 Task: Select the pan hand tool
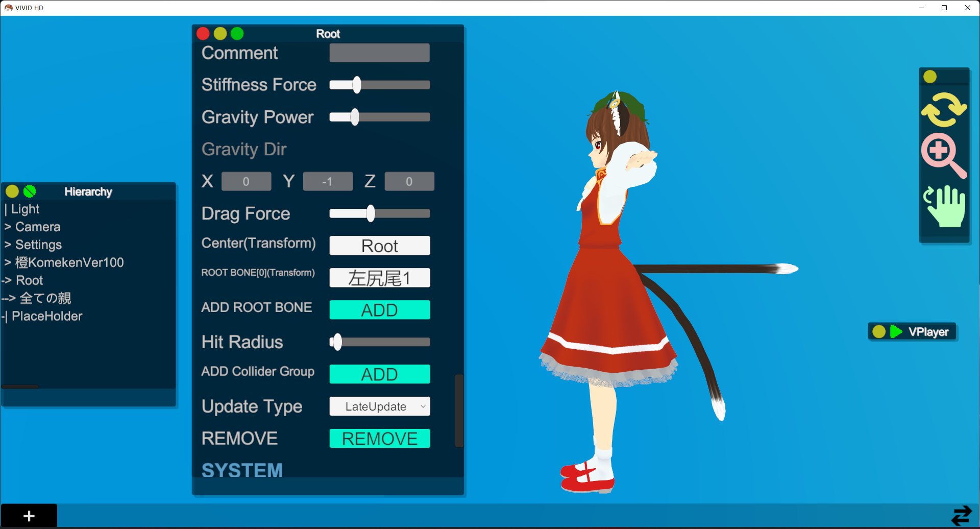tap(945, 206)
